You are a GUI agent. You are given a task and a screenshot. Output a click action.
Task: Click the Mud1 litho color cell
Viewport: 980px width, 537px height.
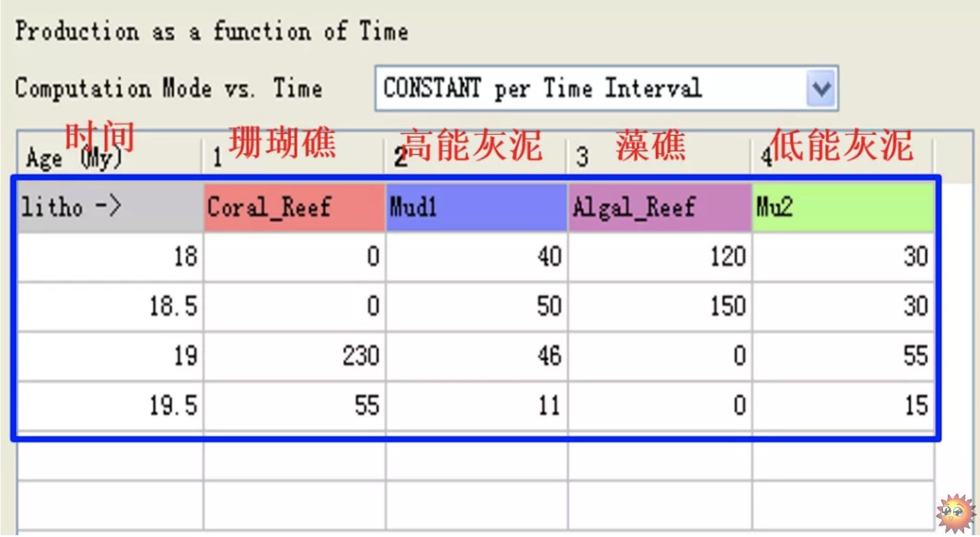point(477,208)
